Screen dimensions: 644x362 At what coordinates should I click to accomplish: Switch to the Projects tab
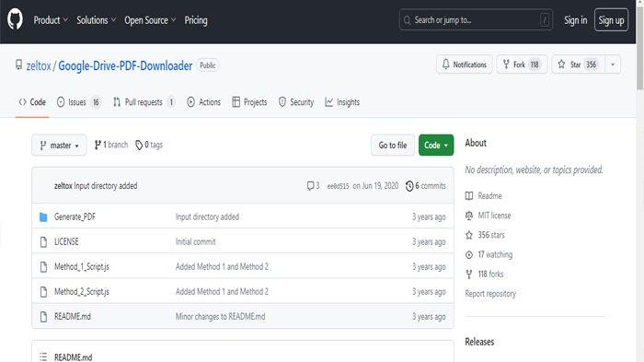[249, 102]
